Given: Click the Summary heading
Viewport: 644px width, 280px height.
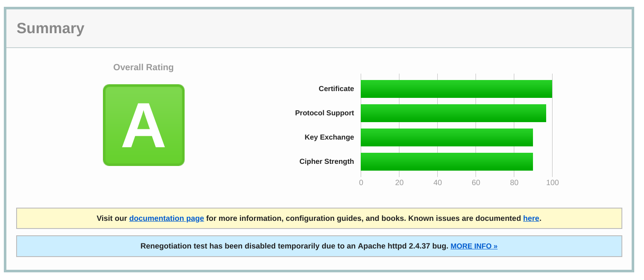Looking at the screenshot, I should [51, 28].
